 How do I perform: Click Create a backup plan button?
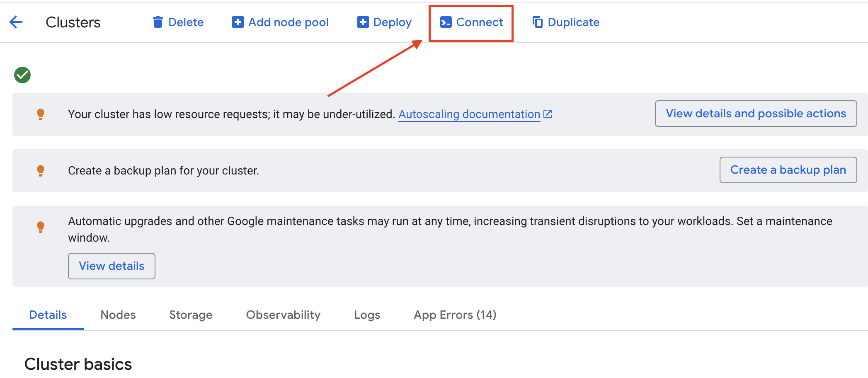pos(788,170)
